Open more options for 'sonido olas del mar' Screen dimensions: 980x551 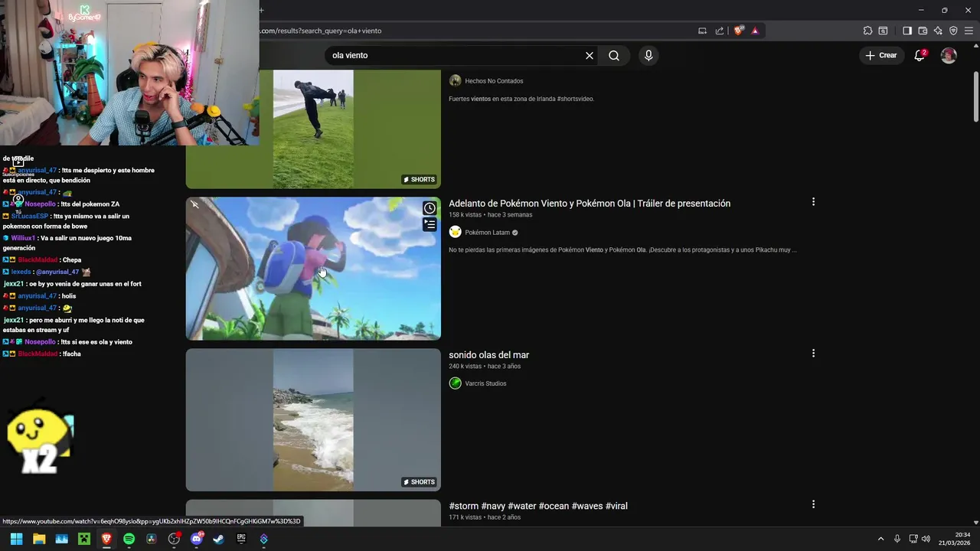pos(813,354)
